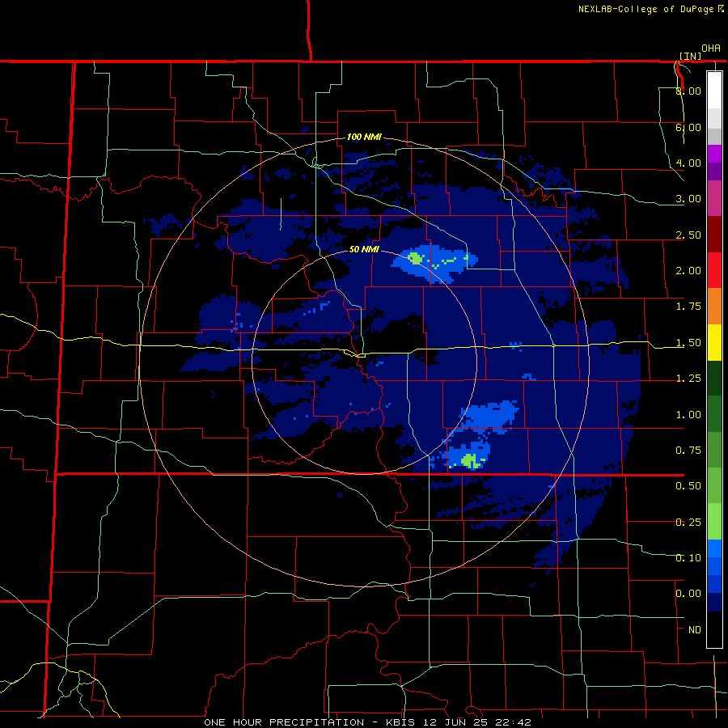Image resolution: width=728 pixels, height=728 pixels.
Task: Pick the white swatch at legend top
Action: [714, 90]
